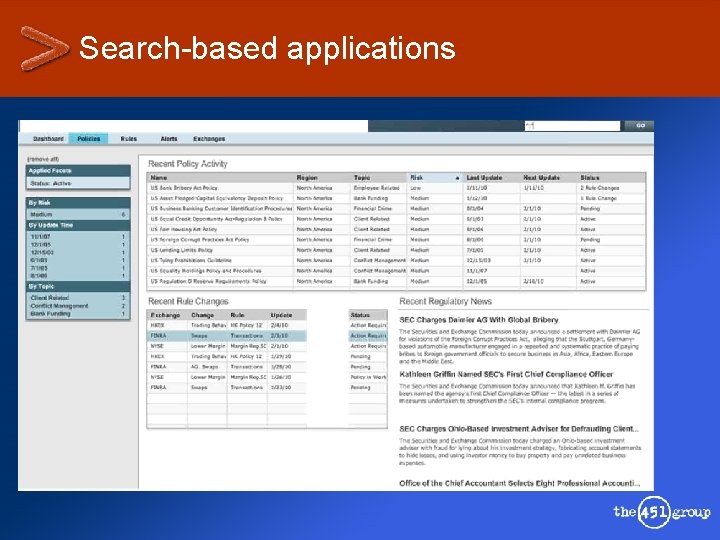This screenshot has height=540, width=720.
Task: Select NYSE rule change dated 1/26/10
Action: pyautogui.click(x=267, y=377)
